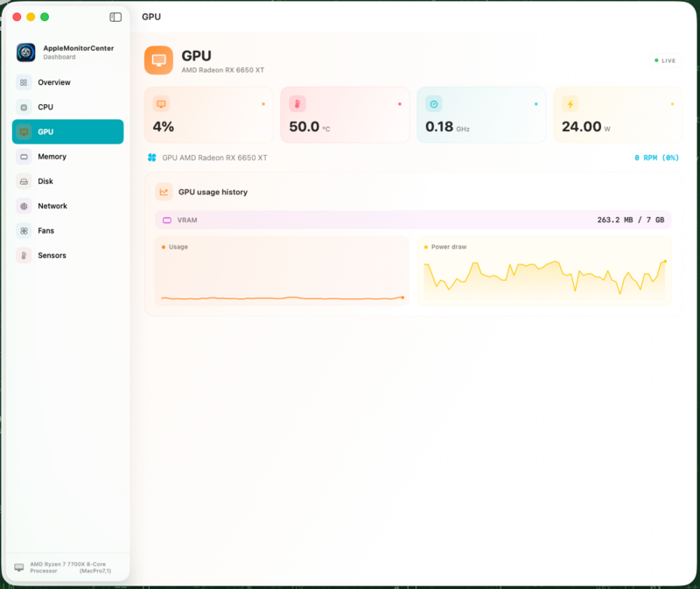700x589 pixels.
Task: Click the Power draw history chart
Action: click(x=544, y=271)
